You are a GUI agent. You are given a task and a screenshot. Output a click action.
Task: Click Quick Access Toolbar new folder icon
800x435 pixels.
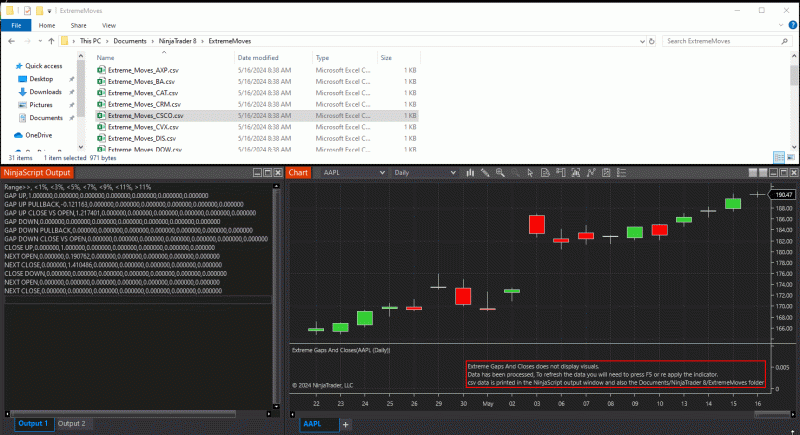point(39,10)
